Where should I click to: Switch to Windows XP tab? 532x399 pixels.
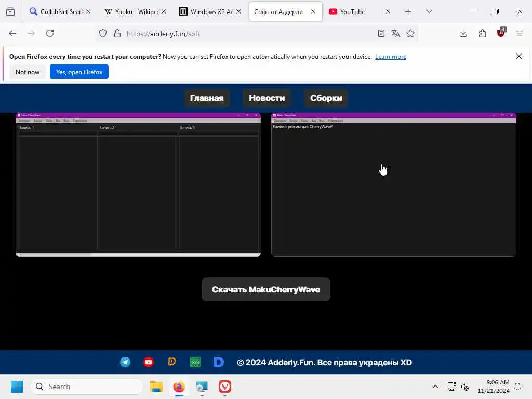coord(210,11)
